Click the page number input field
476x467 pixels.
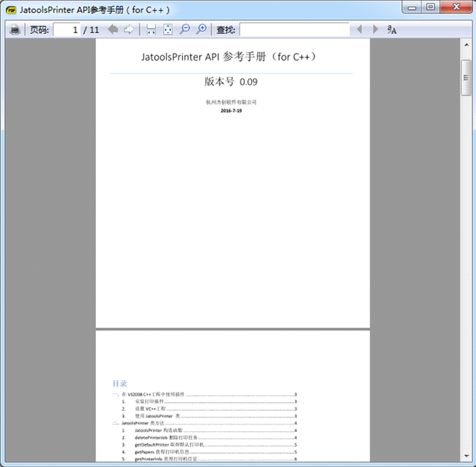point(67,30)
